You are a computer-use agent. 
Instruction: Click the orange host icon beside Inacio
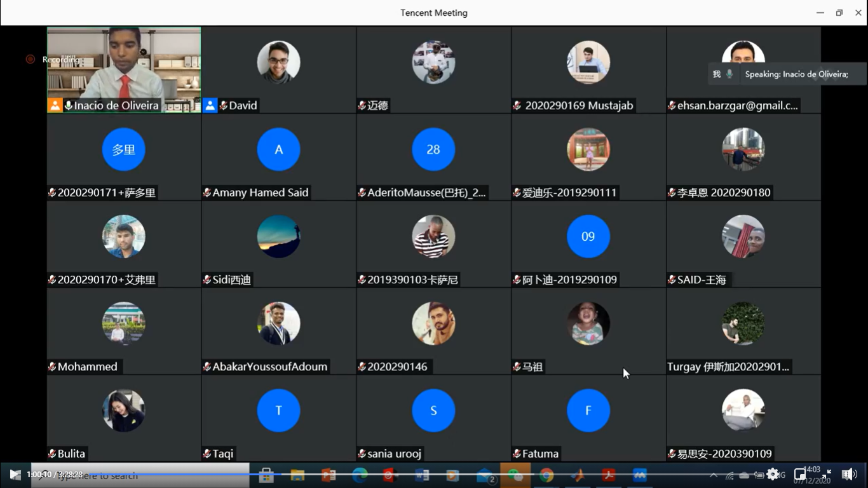tap(55, 105)
